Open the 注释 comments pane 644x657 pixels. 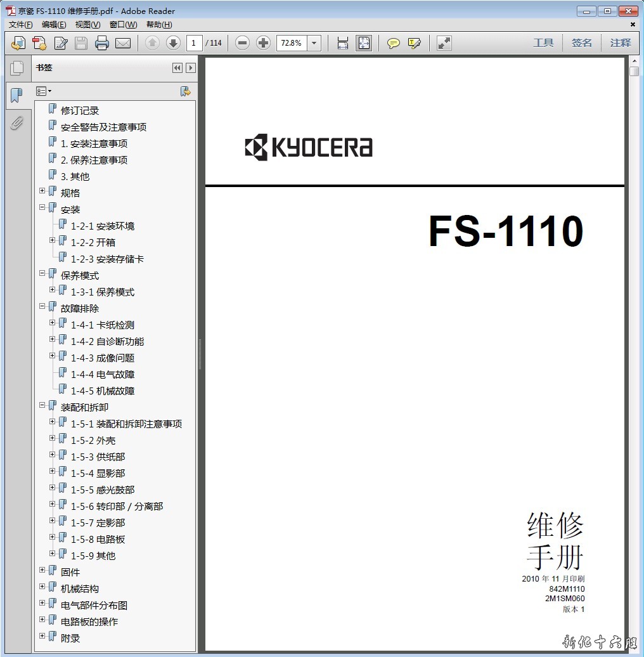pyautogui.click(x=621, y=43)
